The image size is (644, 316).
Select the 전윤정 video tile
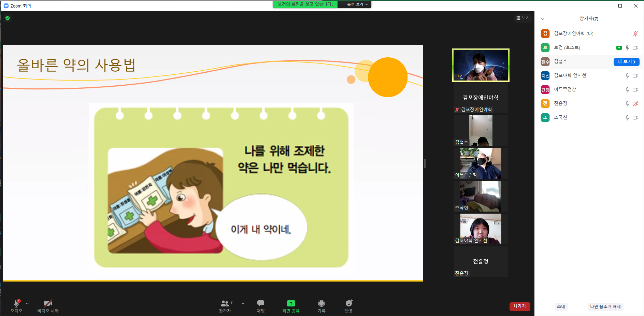[481, 262]
